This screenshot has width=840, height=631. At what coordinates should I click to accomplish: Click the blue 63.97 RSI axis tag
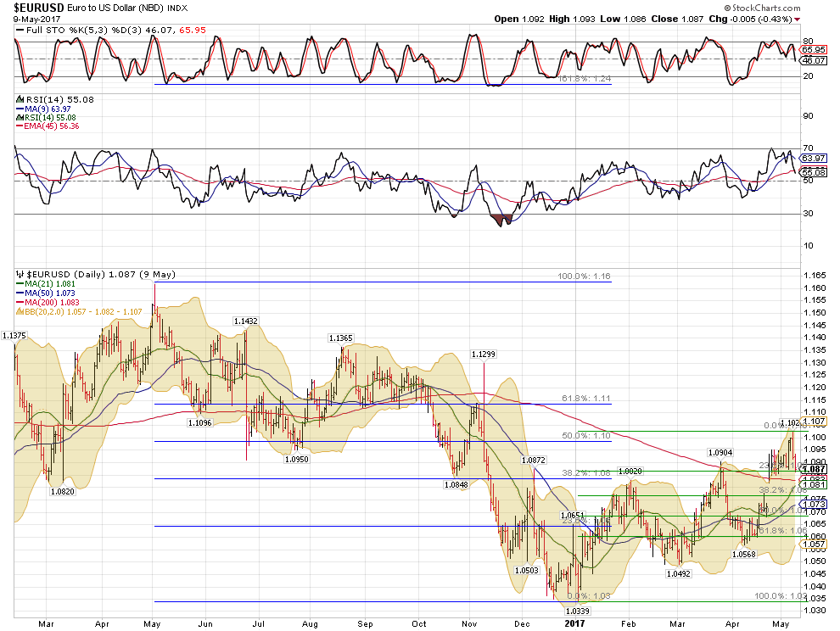pyautogui.click(x=813, y=158)
